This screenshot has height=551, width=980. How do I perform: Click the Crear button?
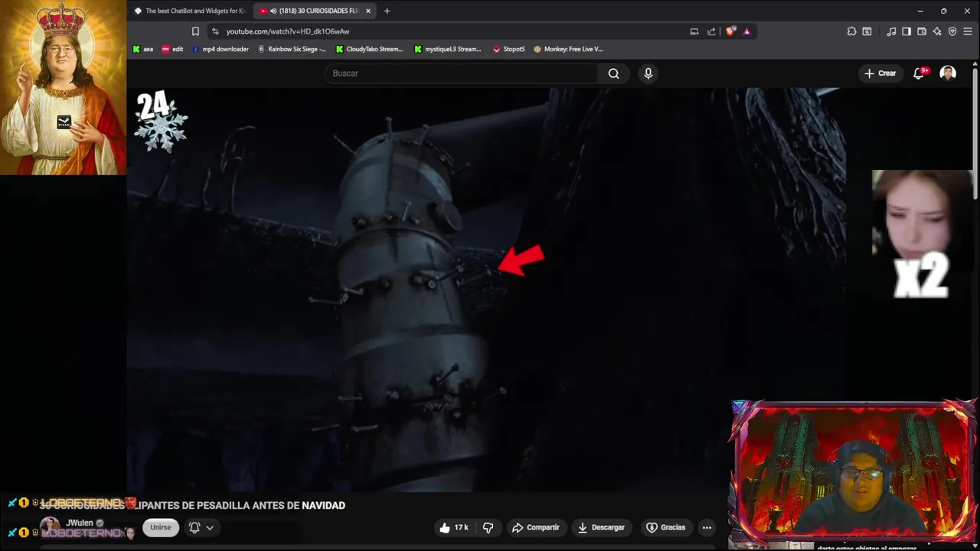(x=880, y=73)
